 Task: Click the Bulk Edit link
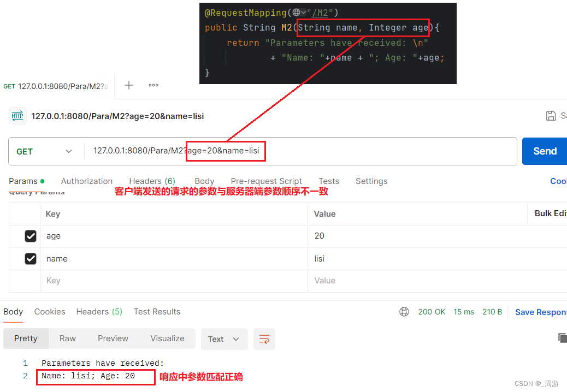point(551,213)
